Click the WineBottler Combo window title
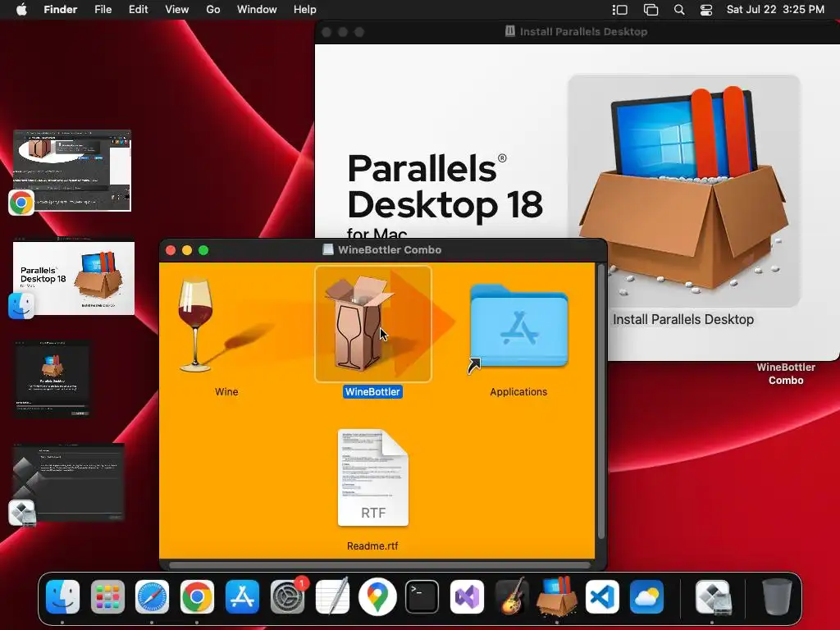Image resolution: width=840 pixels, height=630 pixels. tap(390, 249)
